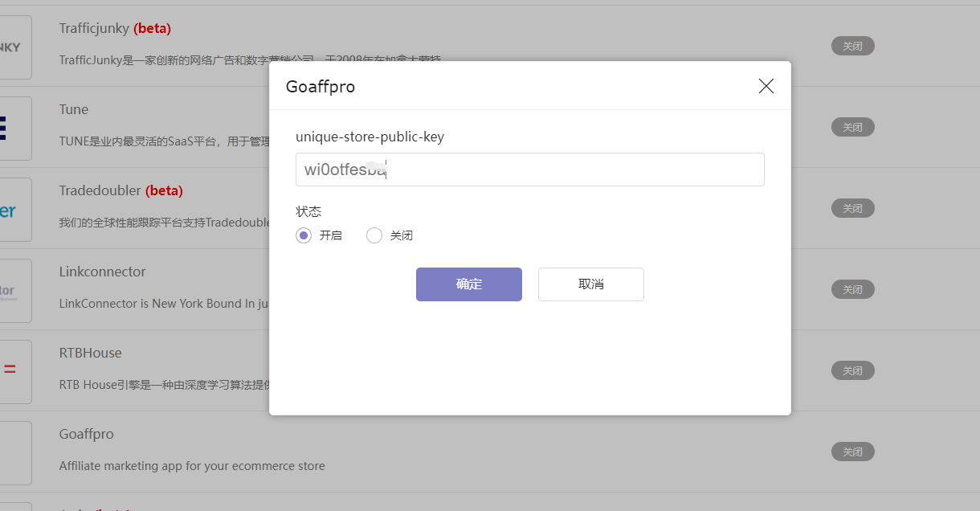Open the Goaffpro entry title

click(x=86, y=434)
